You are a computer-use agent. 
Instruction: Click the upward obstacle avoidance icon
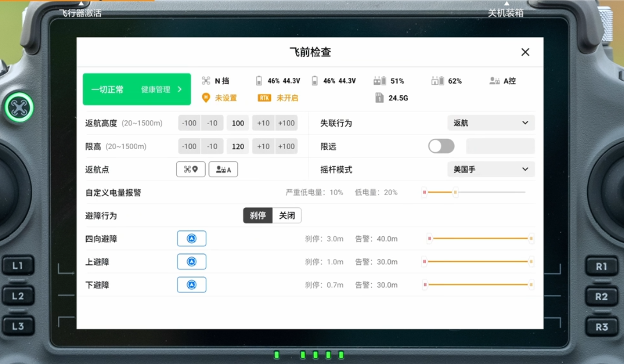(191, 262)
